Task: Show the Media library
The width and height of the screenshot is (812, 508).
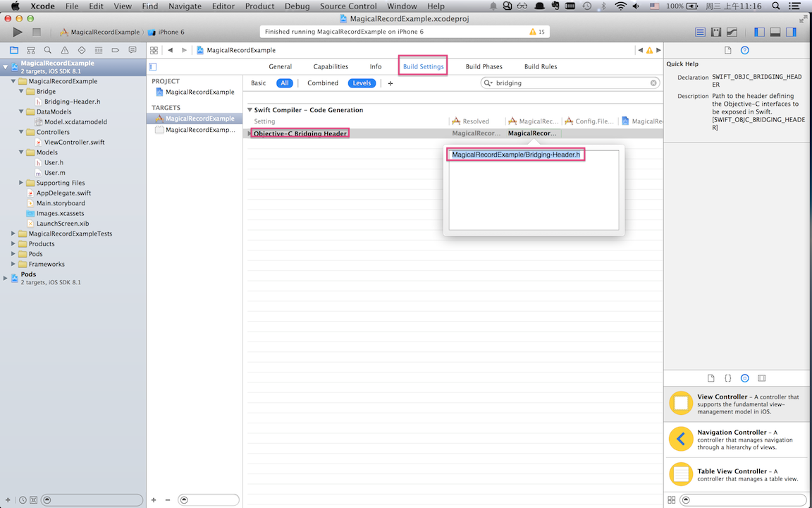Action: click(x=762, y=378)
